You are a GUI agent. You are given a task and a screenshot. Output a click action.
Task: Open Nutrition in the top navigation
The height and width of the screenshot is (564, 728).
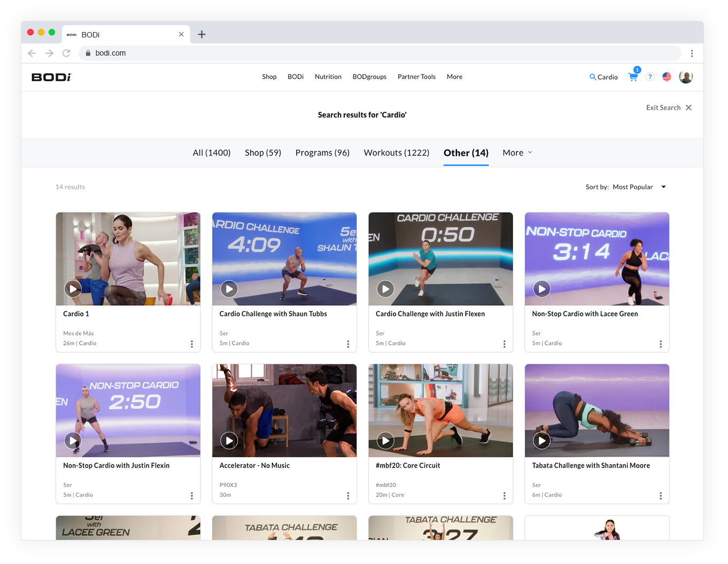tap(328, 77)
